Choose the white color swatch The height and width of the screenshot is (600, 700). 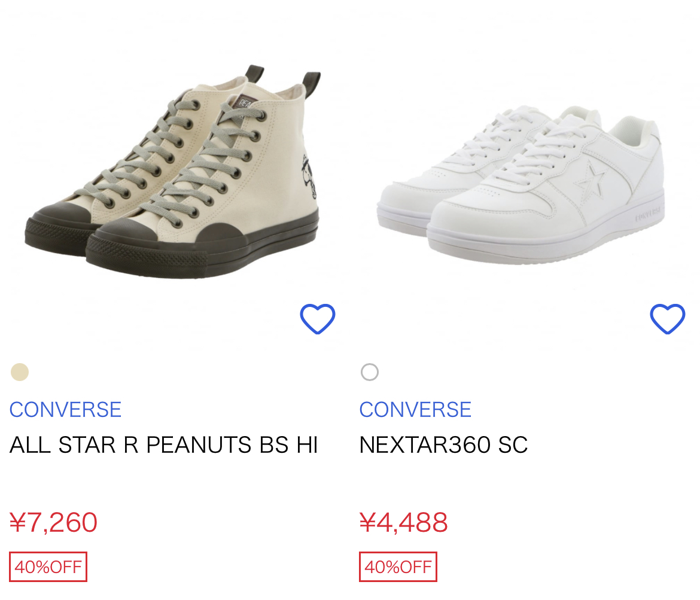coord(370,372)
